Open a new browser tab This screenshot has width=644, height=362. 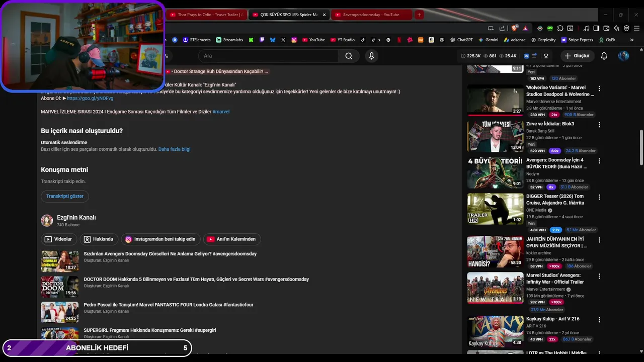(x=419, y=15)
